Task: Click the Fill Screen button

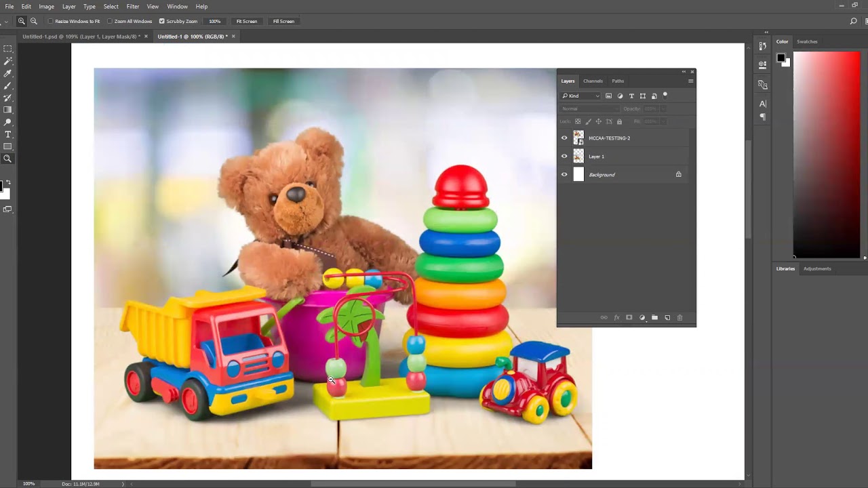Action: pos(283,21)
